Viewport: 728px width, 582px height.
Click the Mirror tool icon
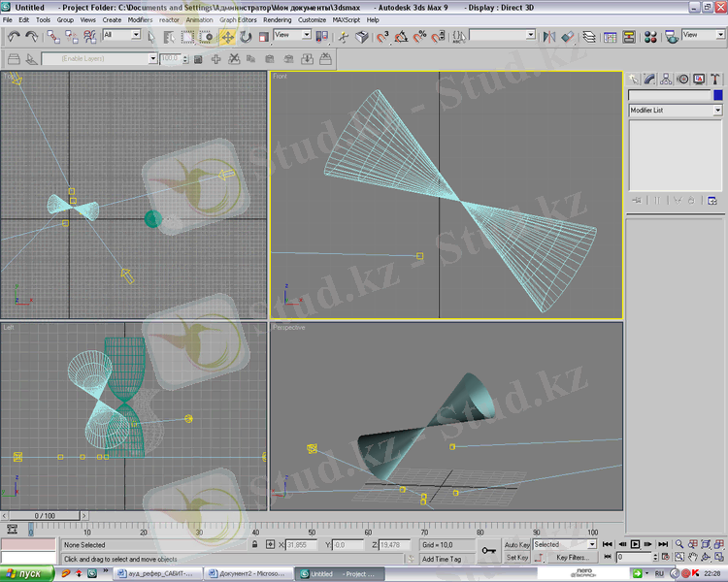(549, 37)
